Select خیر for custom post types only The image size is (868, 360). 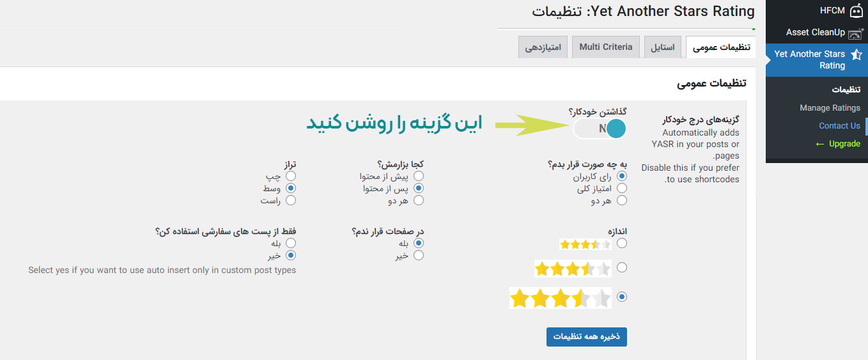[291, 255]
